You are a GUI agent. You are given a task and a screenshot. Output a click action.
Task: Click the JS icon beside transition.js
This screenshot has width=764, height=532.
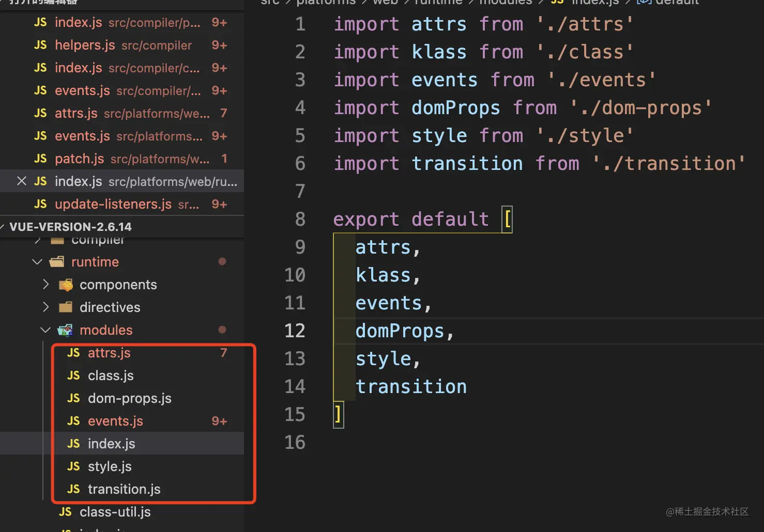pyautogui.click(x=73, y=489)
